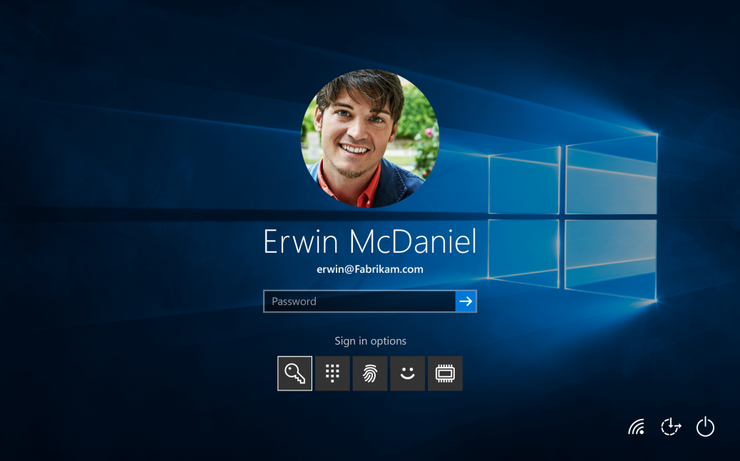Choose the PIN keypad sign-in option
The height and width of the screenshot is (461, 740).
click(332, 373)
